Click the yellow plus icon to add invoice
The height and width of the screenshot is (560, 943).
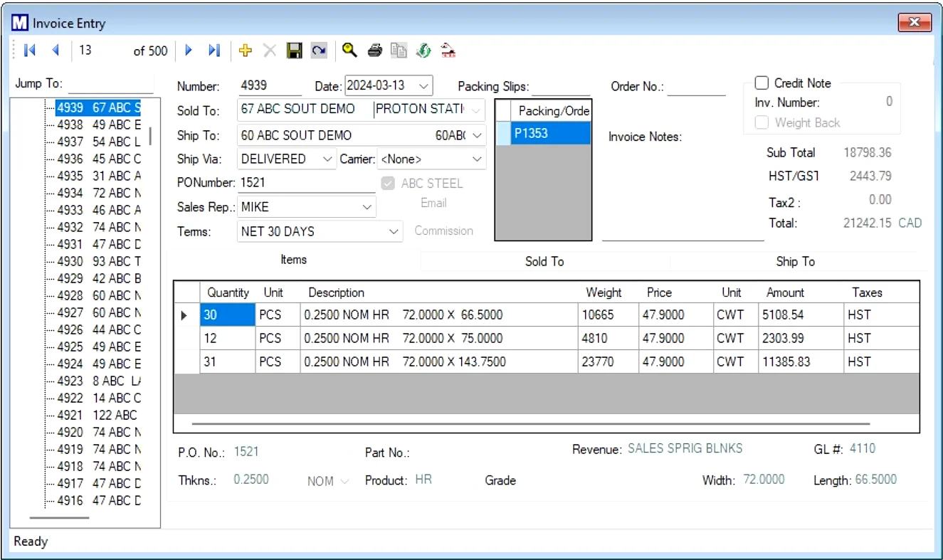click(x=245, y=50)
